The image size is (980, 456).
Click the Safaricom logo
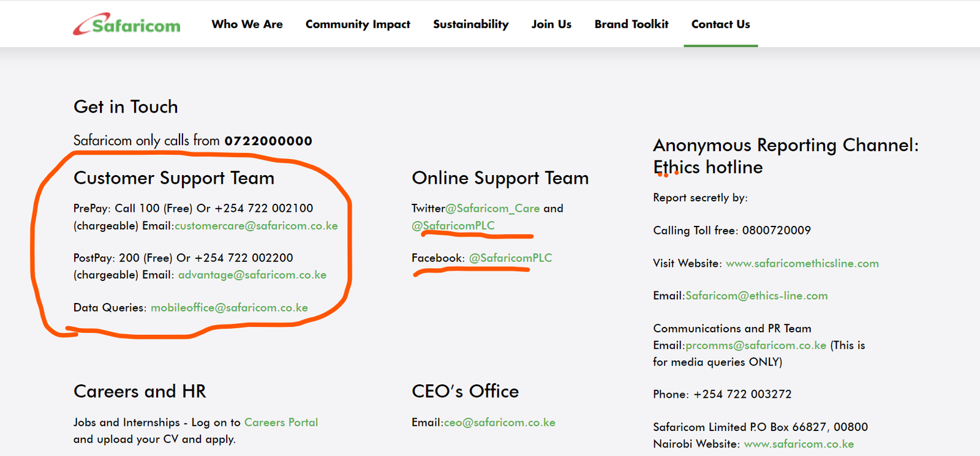[127, 24]
